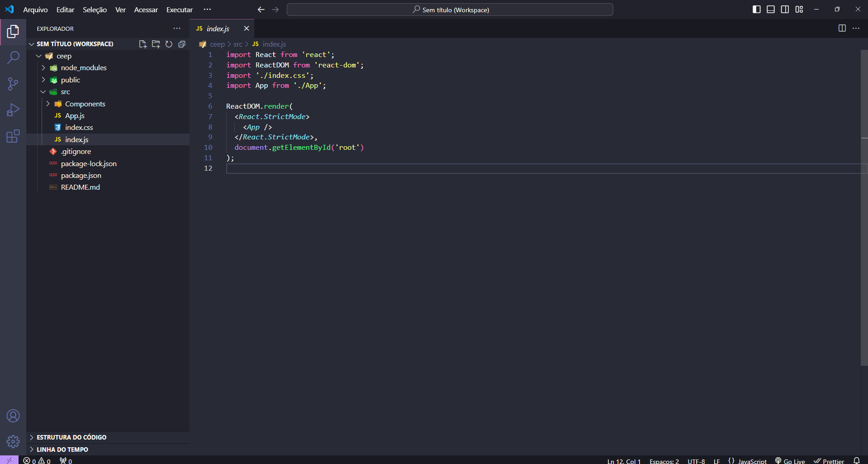
Task: Expand the node_modules folder
Action: [43, 67]
